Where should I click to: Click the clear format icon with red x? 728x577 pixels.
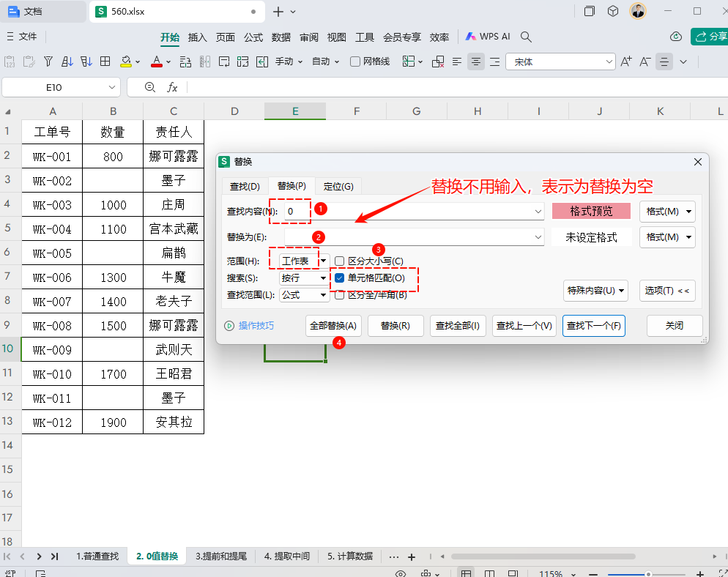438,62
